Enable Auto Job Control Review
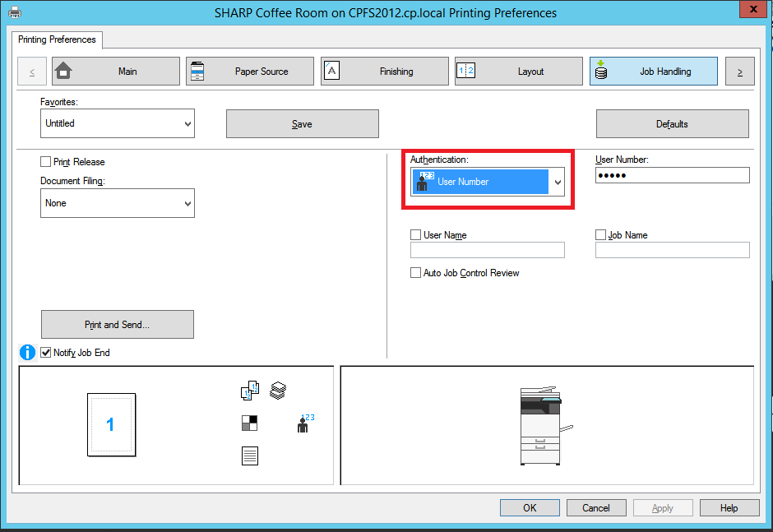Image resolution: width=773 pixels, height=532 pixels. pos(415,273)
